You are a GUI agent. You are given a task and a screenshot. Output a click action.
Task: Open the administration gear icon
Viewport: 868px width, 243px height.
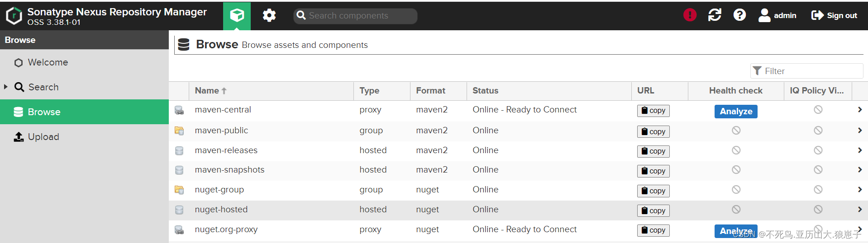(x=269, y=16)
